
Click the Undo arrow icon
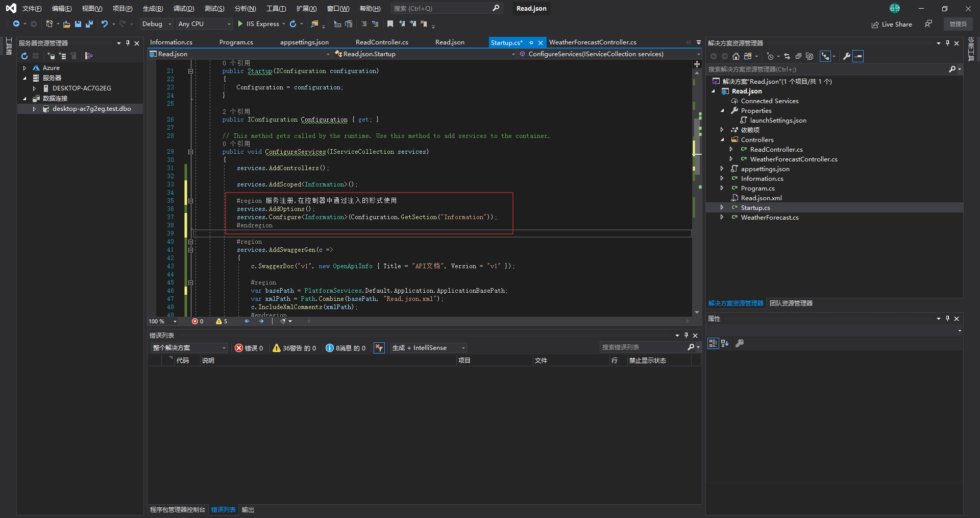tap(105, 24)
